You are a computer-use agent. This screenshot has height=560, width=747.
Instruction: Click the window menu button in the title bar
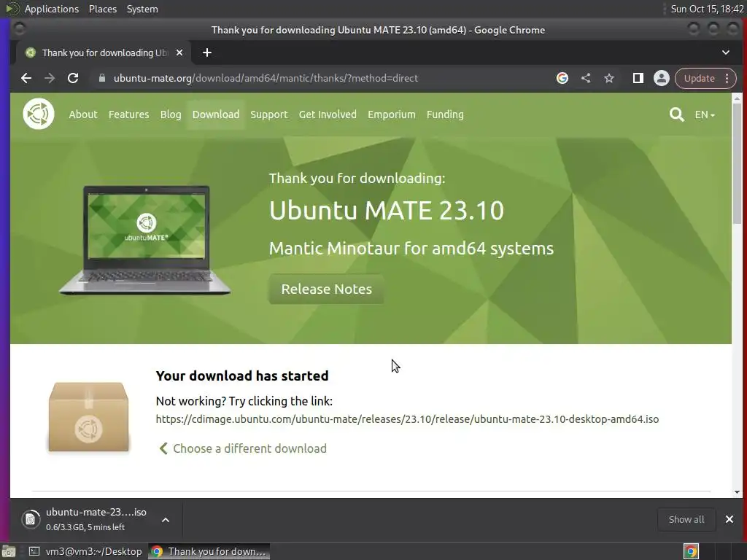[x=20, y=29]
